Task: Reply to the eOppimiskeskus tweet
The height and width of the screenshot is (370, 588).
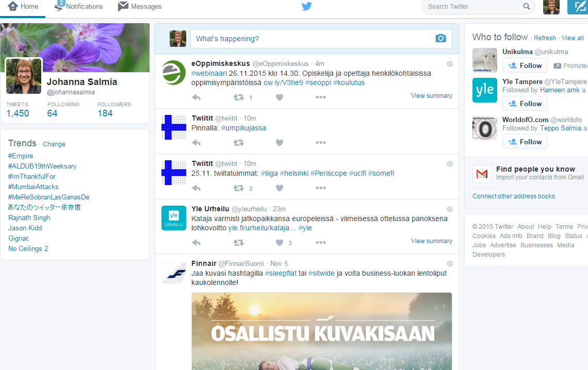Action: point(197,97)
